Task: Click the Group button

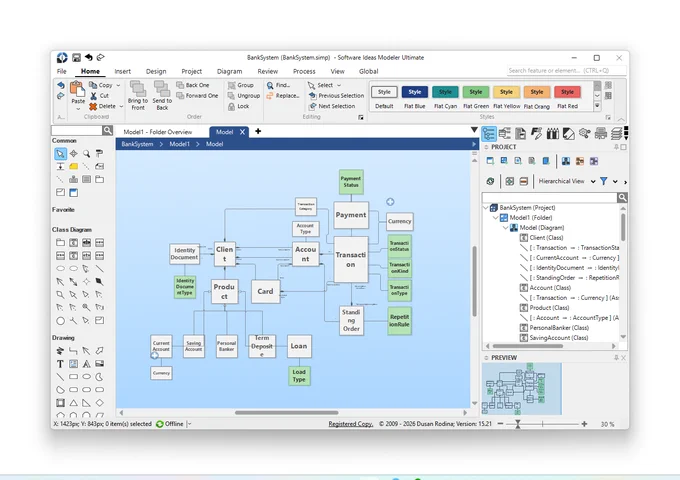Action: click(241, 85)
